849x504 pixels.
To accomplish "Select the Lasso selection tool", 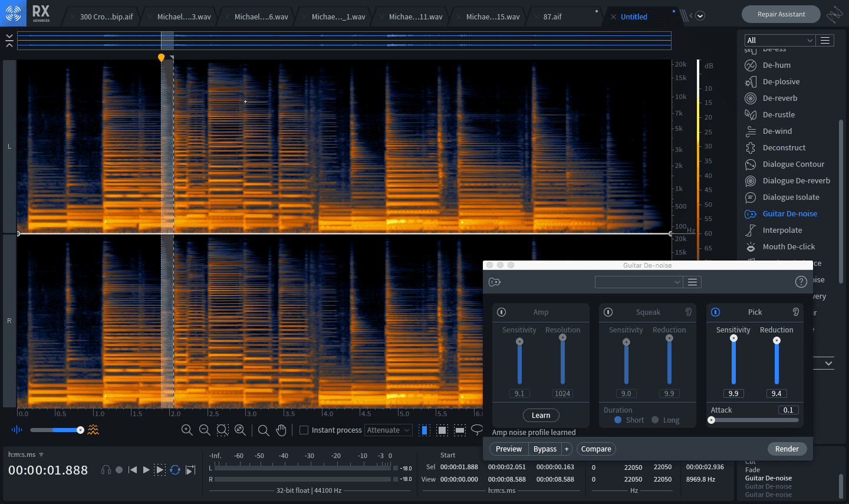I will coord(477,429).
